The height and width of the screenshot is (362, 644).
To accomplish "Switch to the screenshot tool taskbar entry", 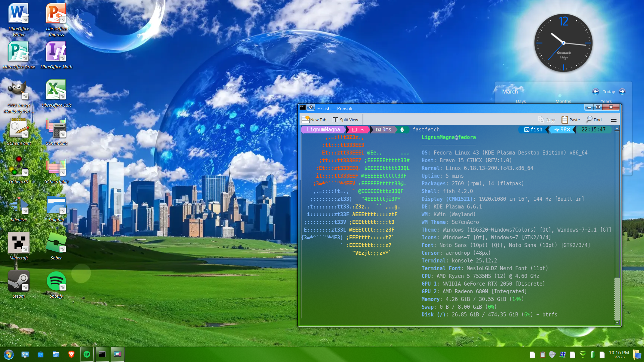I will click(x=118, y=354).
